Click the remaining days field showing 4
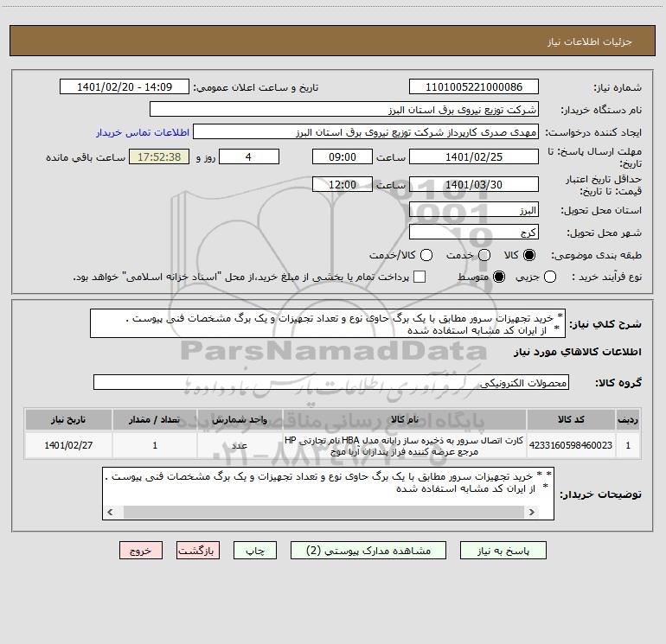 coord(249,156)
